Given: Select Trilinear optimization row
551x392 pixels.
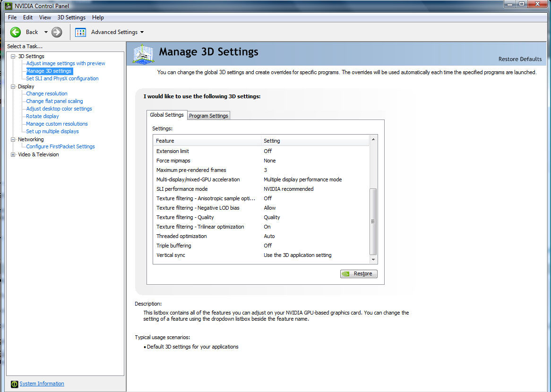Looking at the screenshot, I should point(261,227).
